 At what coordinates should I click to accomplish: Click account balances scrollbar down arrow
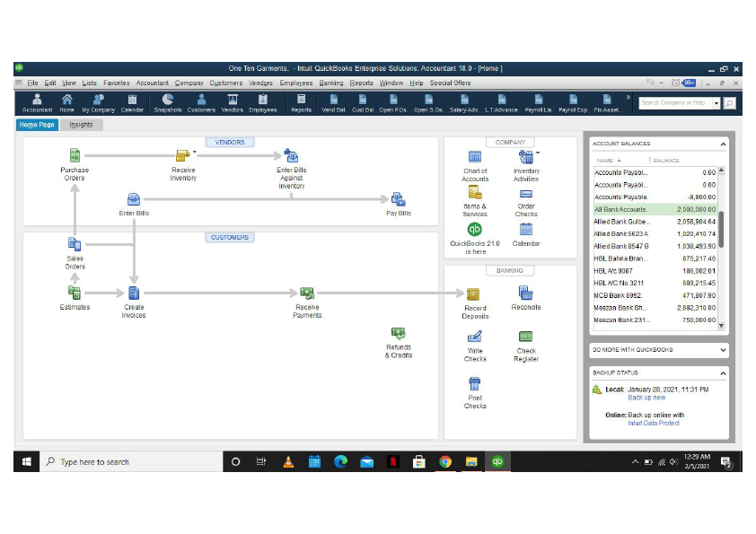pos(721,326)
